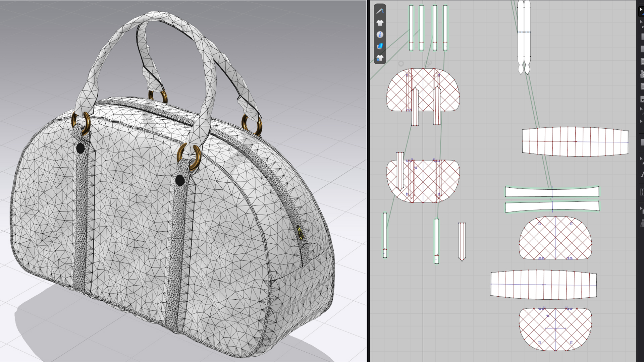Click the black snap button on the right strap
The width and height of the screenshot is (644, 362).
coord(180,180)
